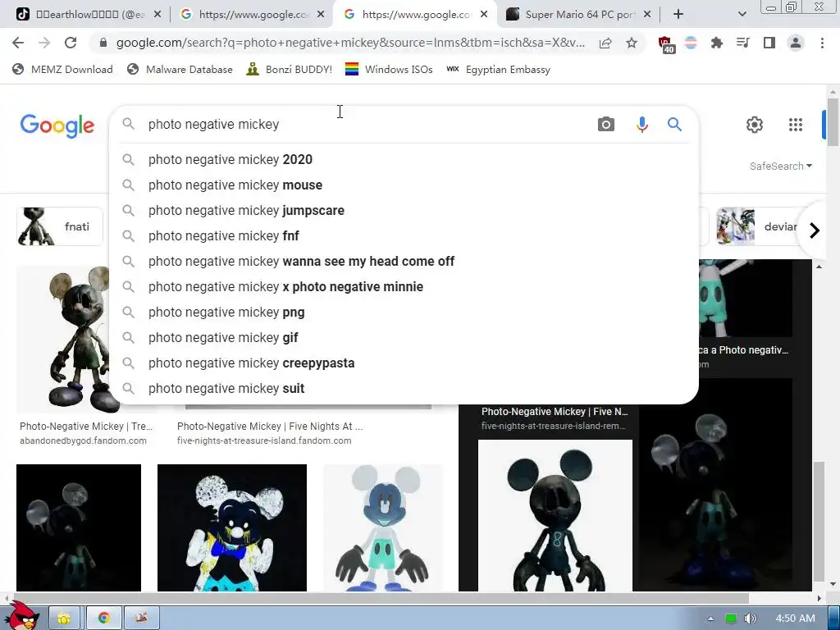Click the blue magnifier search button
Screen dimensions: 840x630
pos(674,125)
